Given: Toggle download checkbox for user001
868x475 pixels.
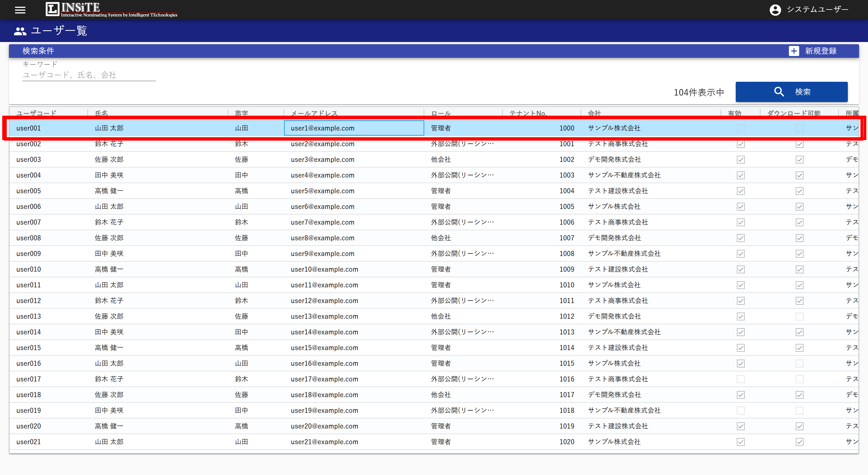Looking at the screenshot, I should coord(799,128).
